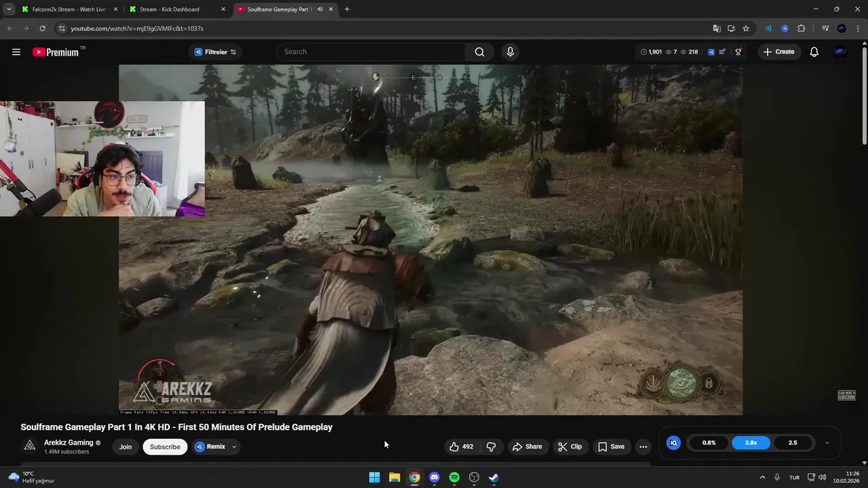Dislike the video with thumbs down
Screen dimensions: 868x488
click(x=491, y=447)
